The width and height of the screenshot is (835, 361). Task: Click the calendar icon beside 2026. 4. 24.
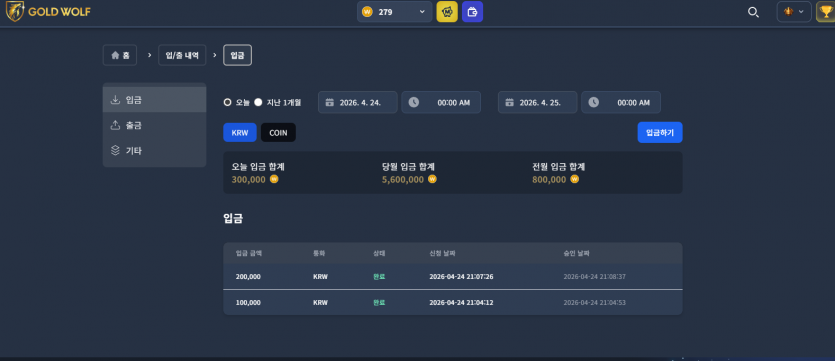pyautogui.click(x=330, y=103)
